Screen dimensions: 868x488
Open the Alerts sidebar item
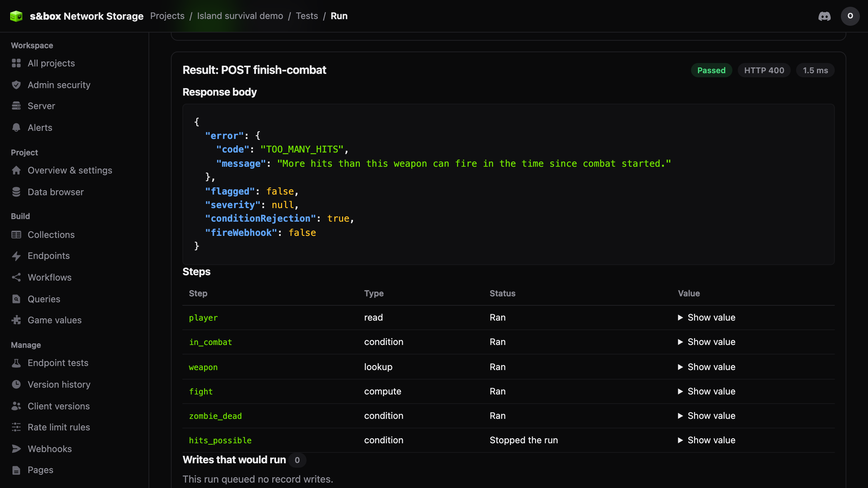coord(40,127)
